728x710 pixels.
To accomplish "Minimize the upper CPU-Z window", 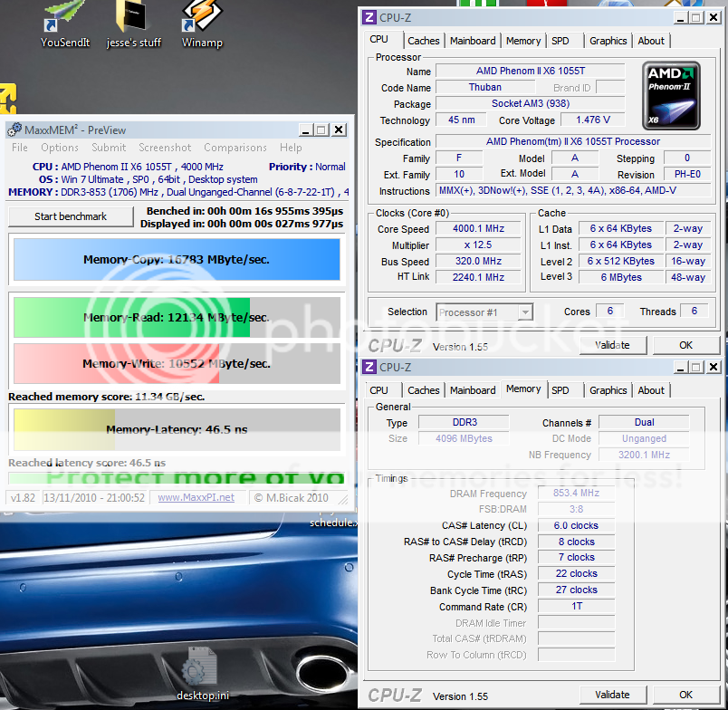I will [681, 18].
